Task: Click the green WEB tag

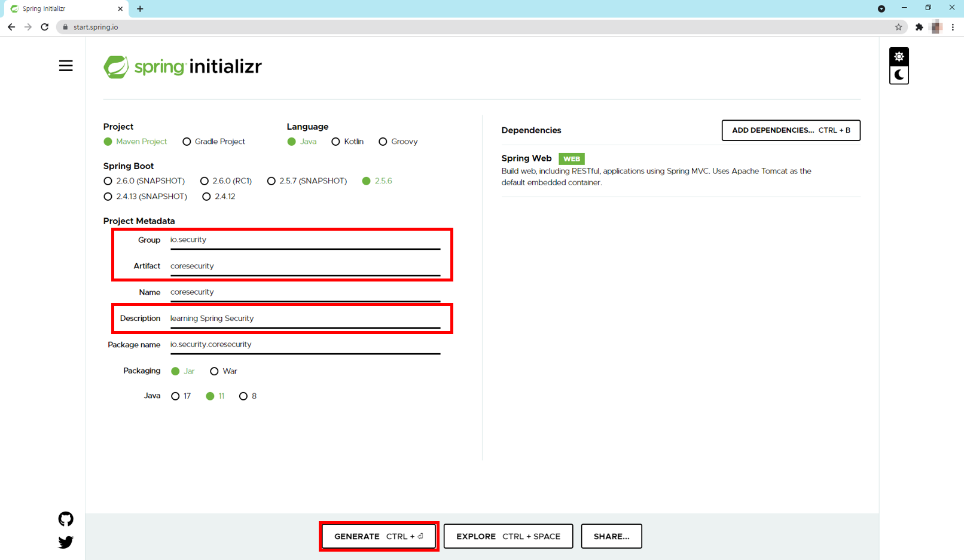Action: tap(571, 159)
